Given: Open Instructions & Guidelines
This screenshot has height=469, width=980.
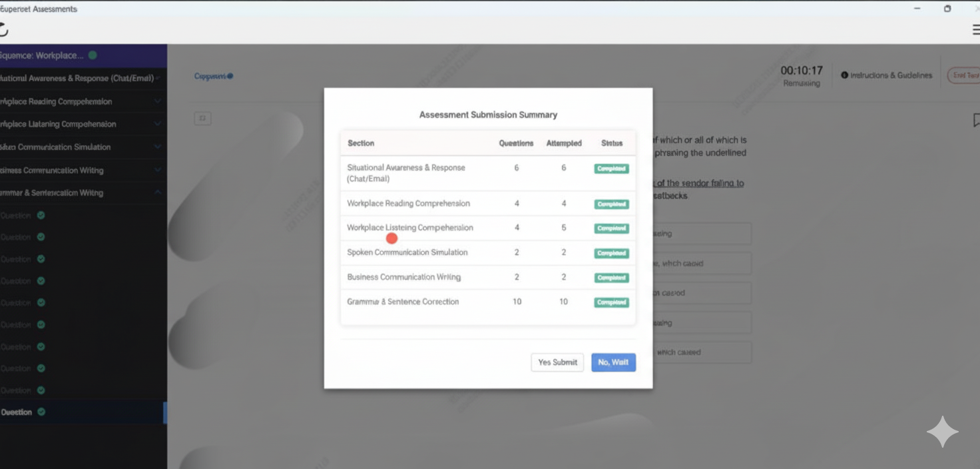Looking at the screenshot, I should coord(892,75).
